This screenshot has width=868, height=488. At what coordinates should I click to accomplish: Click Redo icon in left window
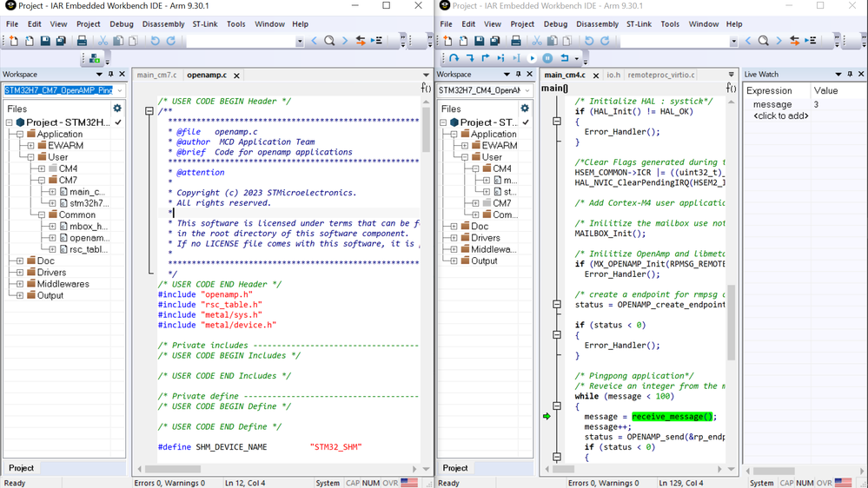171,41
